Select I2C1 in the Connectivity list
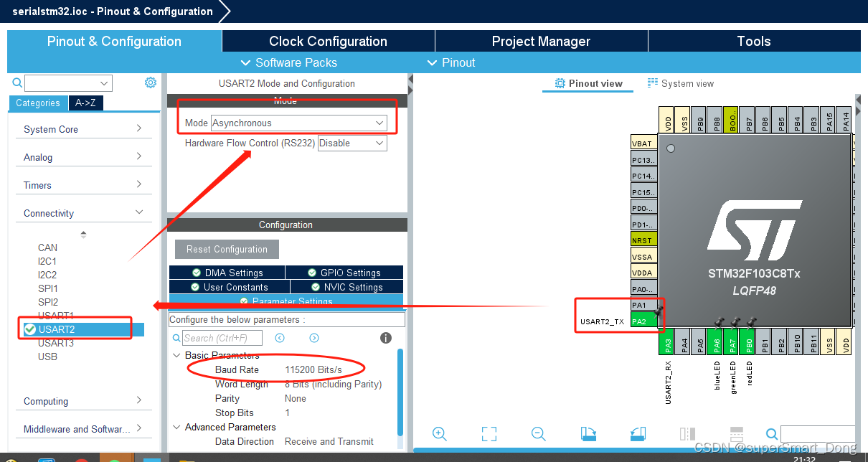The image size is (868, 462). click(x=47, y=261)
